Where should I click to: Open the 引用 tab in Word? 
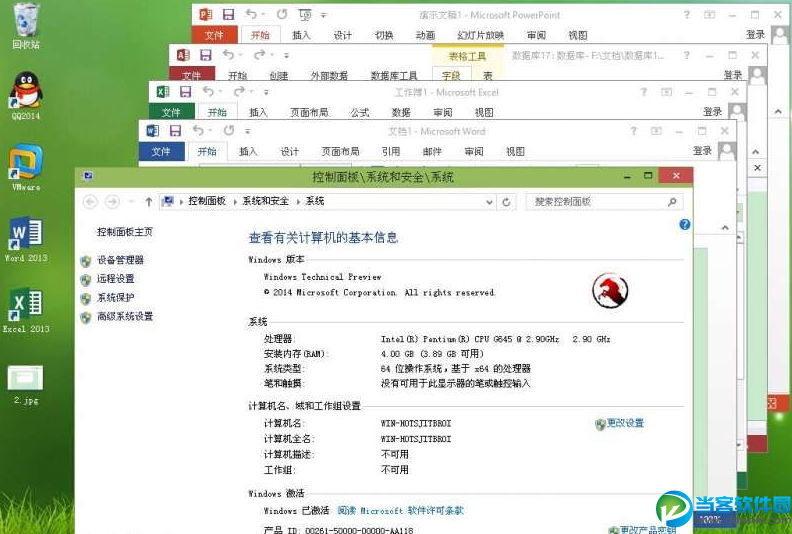(x=390, y=151)
